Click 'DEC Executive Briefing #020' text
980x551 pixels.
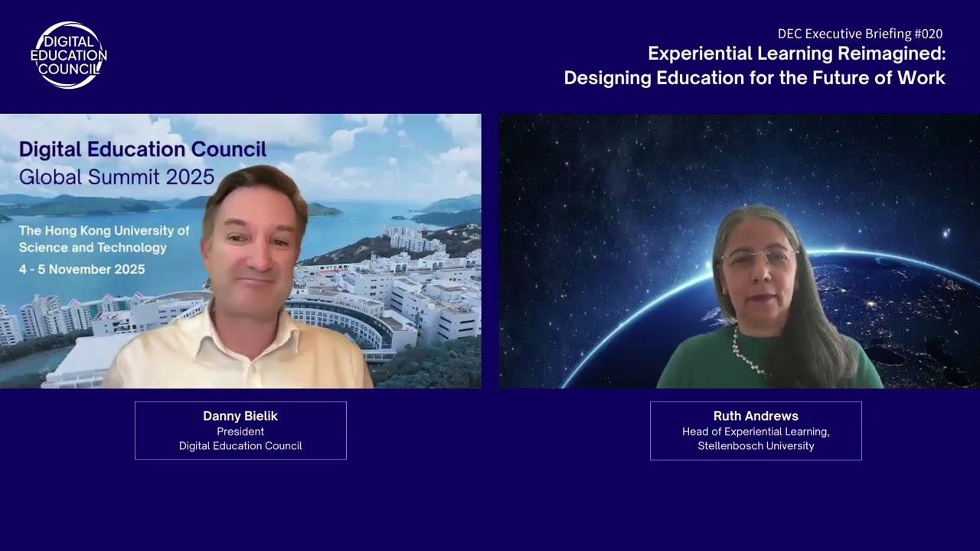[x=860, y=34]
